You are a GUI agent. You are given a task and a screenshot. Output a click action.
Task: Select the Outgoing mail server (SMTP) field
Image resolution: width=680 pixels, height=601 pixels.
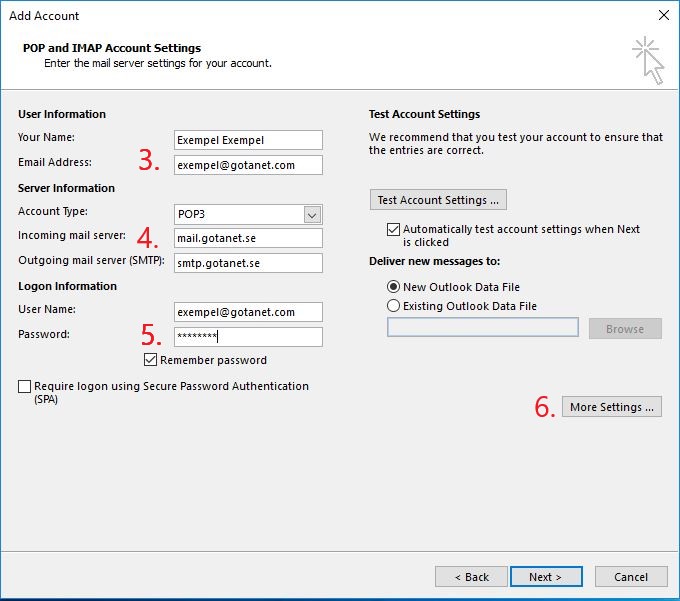pyautogui.click(x=248, y=263)
